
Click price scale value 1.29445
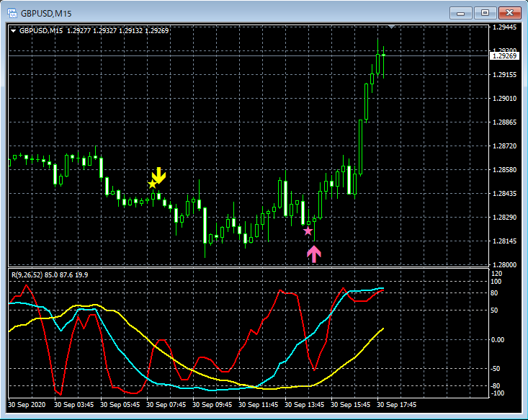point(504,27)
